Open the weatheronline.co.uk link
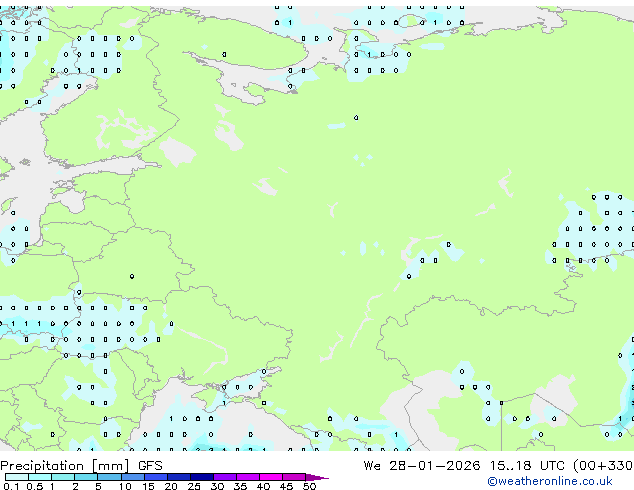Viewport: 634px width, 490px height. (550, 481)
